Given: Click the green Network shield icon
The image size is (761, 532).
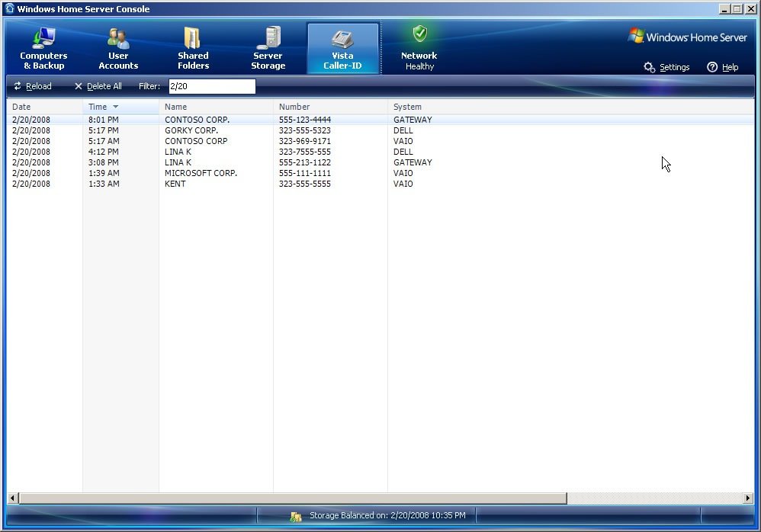Looking at the screenshot, I should point(420,34).
